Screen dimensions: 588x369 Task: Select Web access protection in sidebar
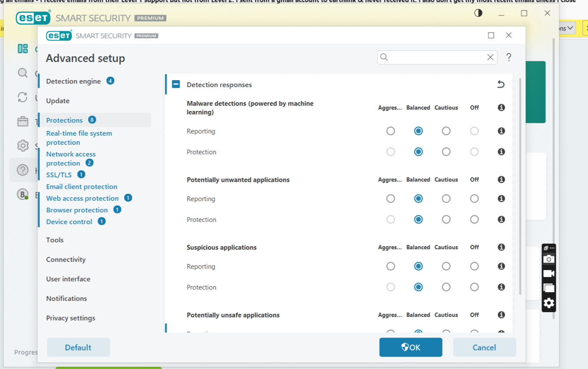82,198
